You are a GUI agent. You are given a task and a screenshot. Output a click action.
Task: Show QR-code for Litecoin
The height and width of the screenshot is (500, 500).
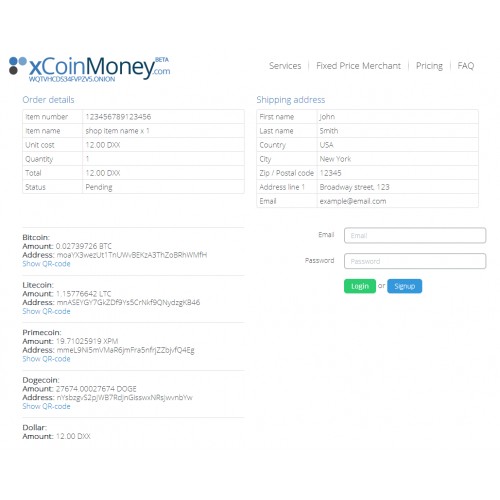pyautogui.click(x=46, y=311)
